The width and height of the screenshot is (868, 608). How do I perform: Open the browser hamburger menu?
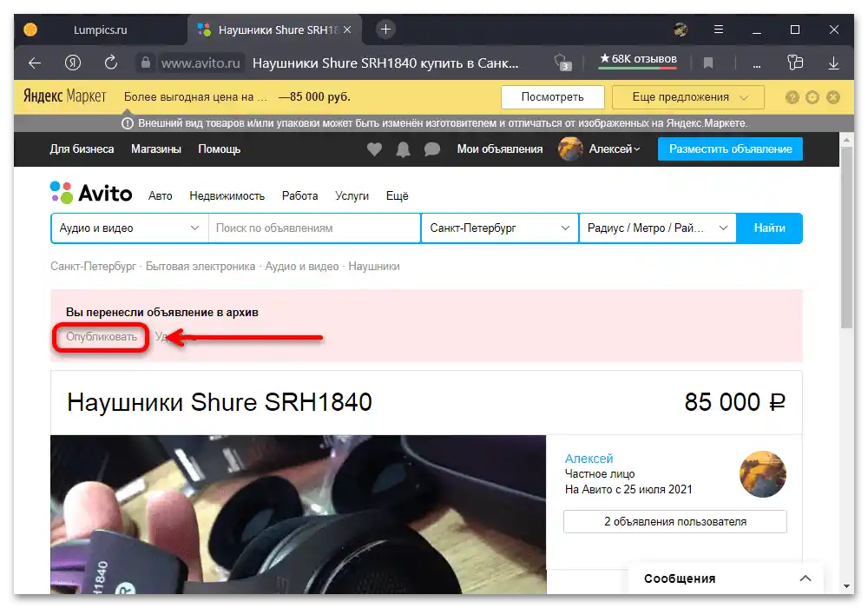719,30
